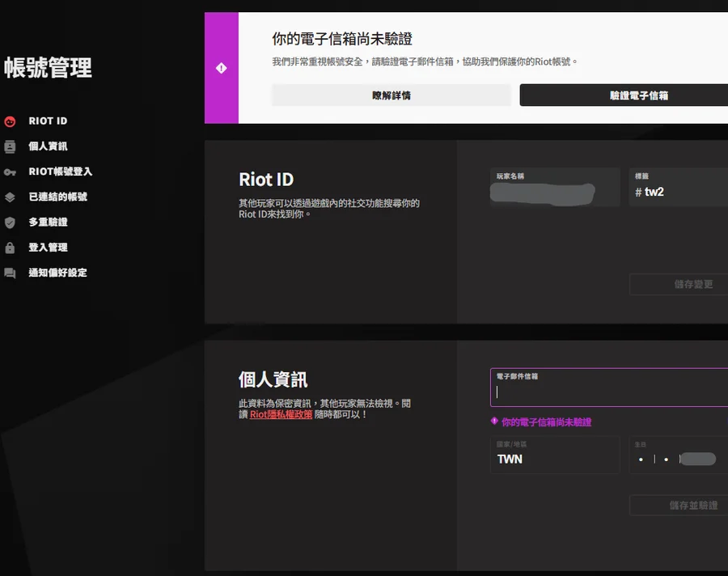Click the padlock icon beside 登入管理

pos(10,248)
